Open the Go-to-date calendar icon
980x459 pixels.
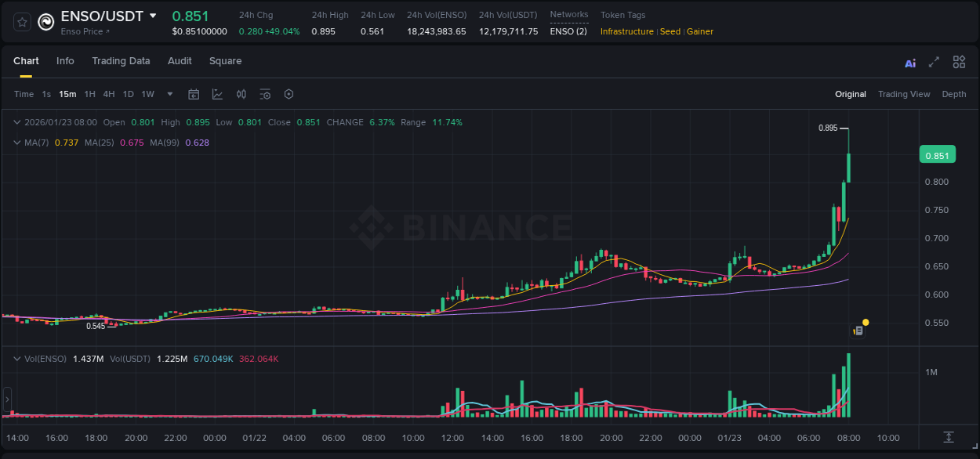(x=194, y=94)
